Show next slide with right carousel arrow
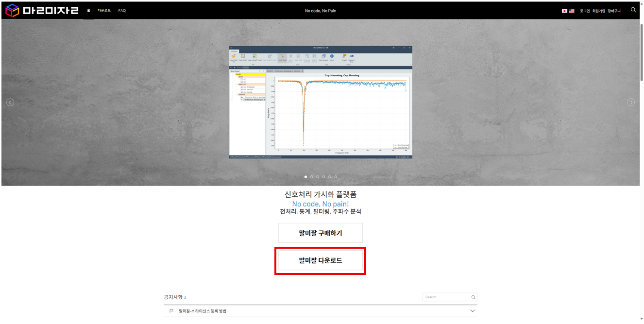This screenshot has height=324, width=644. pyautogui.click(x=630, y=102)
